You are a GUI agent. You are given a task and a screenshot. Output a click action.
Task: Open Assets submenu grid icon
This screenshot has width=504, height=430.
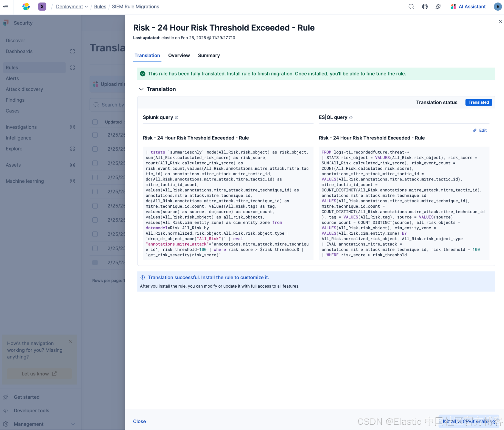point(72,165)
